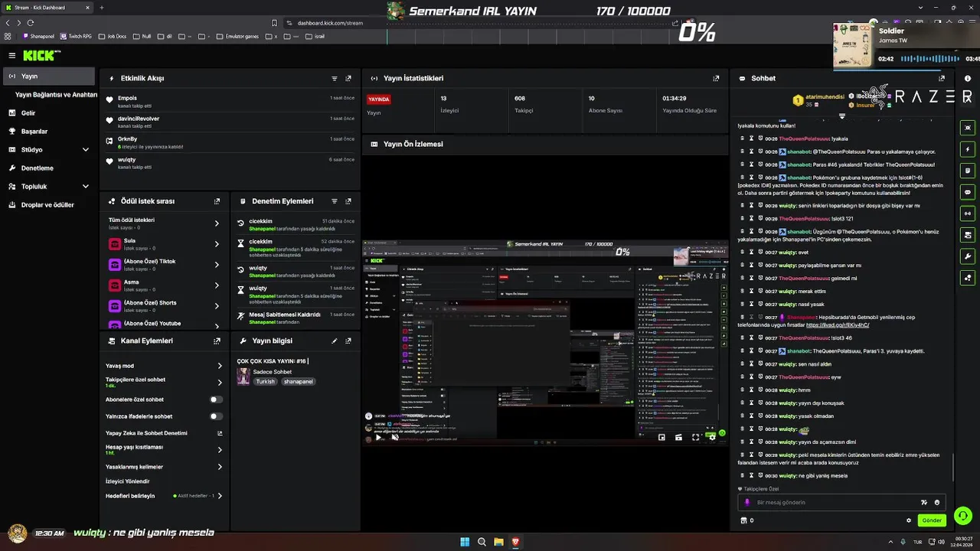Open Yayın Bağlantısı ve Anahtarı menu item
This screenshot has width=980, height=551.
pos(56,95)
